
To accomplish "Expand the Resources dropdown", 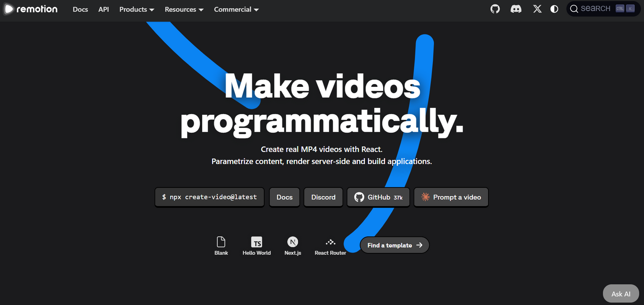I will click(x=184, y=9).
